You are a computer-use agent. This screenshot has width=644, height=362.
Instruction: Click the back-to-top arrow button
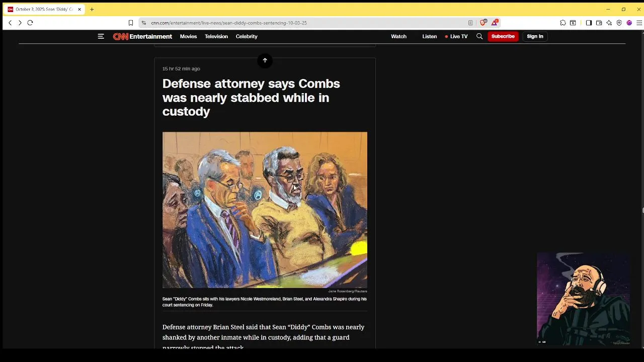[x=265, y=60]
